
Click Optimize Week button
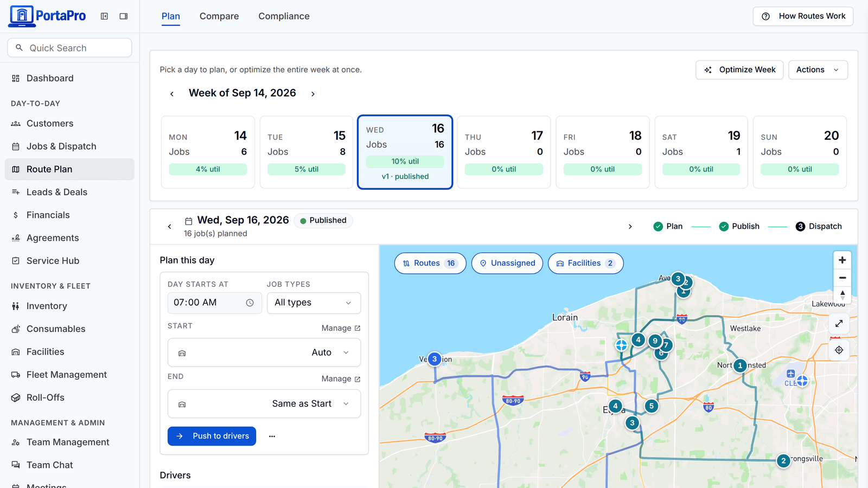pyautogui.click(x=739, y=70)
